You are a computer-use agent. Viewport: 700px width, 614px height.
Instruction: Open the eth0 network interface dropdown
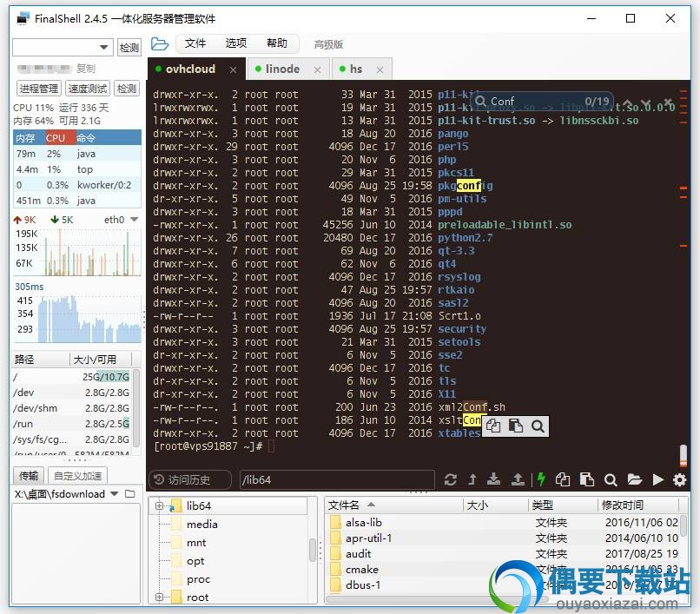(135, 219)
